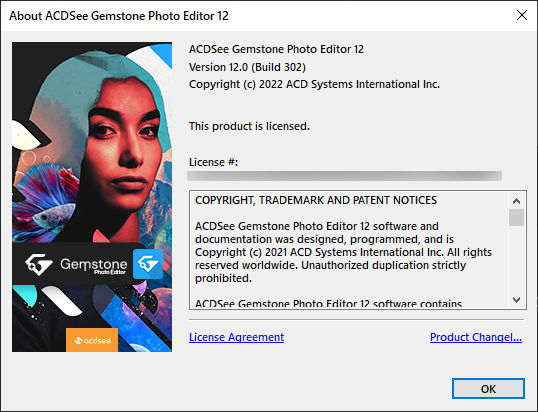Click the scrollbar thumb in notices box
This screenshot has height=412, width=538.
[516, 217]
